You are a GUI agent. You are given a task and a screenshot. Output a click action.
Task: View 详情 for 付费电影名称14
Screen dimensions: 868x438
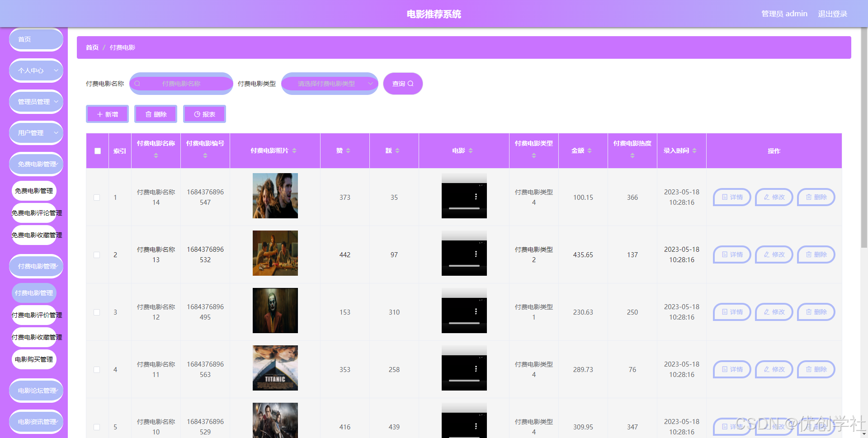732,197
